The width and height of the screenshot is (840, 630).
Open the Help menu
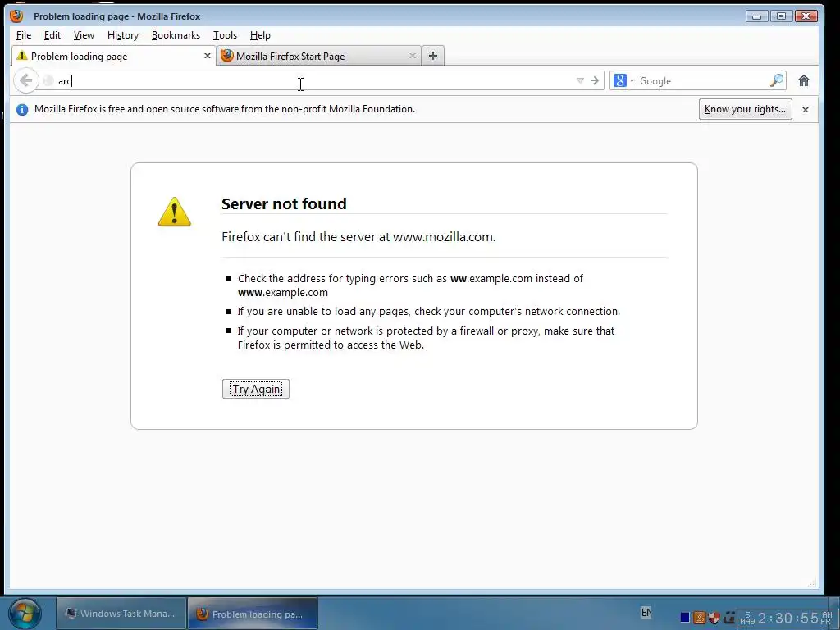pyautogui.click(x=260, y=35)
